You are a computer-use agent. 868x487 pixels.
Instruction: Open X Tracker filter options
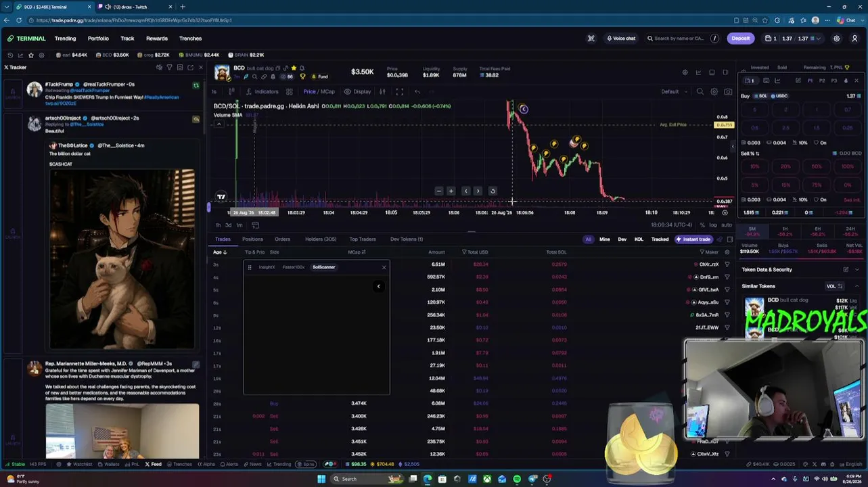pos(169,67)
